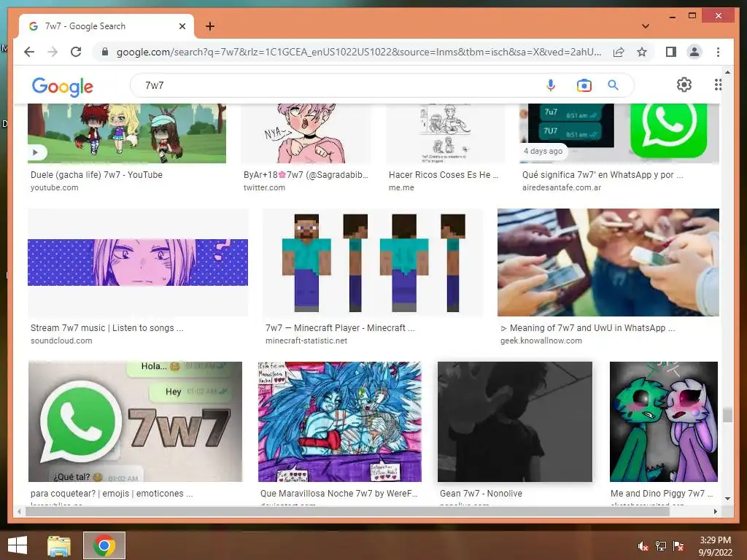Open the Chrome profile avatar menu
This screenshot has width=747, height=560.
[x=694, y=52]
